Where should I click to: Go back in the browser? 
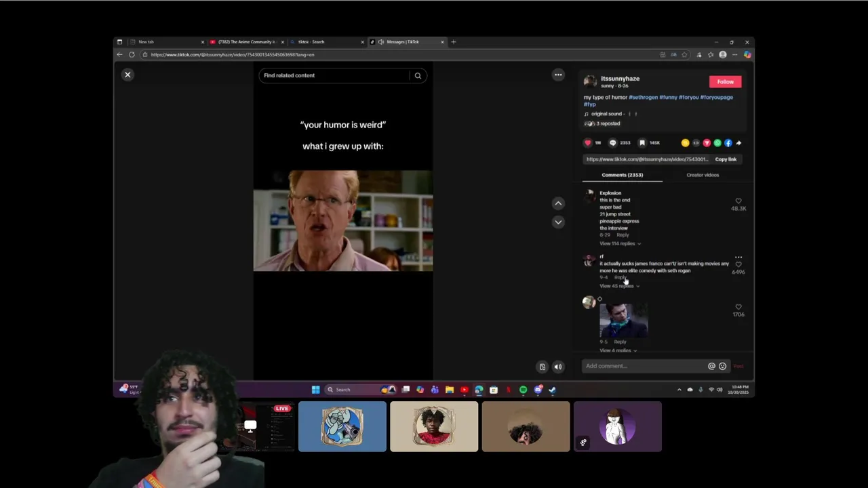(x=120, y=54)
